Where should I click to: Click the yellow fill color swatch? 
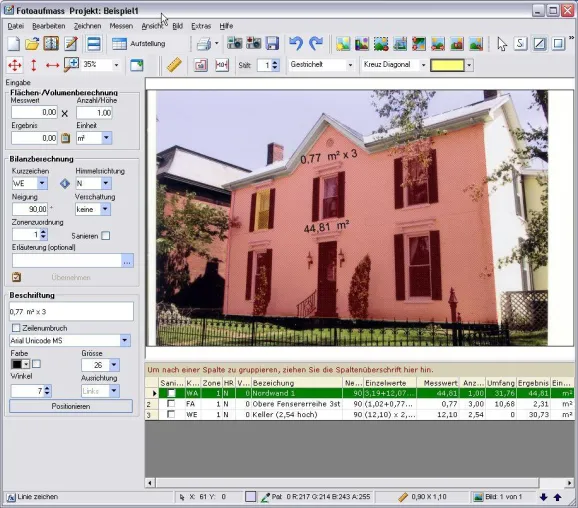447,65
